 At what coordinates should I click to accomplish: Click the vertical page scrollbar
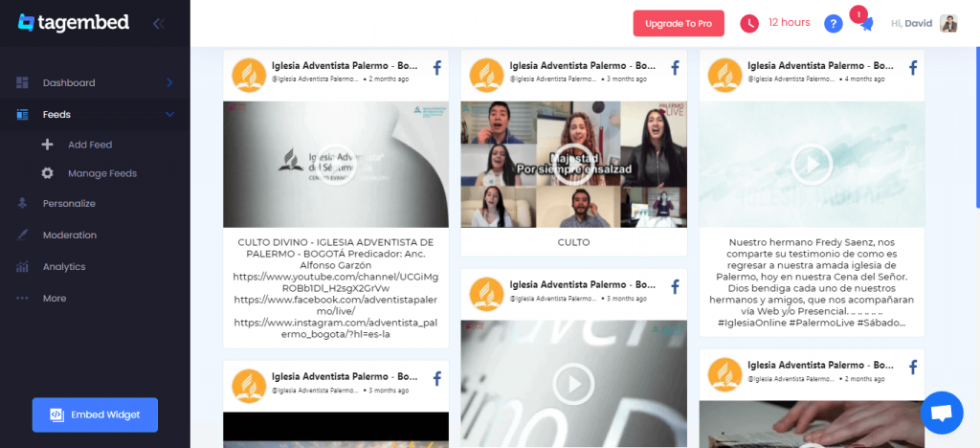click(x=977, y=128)
